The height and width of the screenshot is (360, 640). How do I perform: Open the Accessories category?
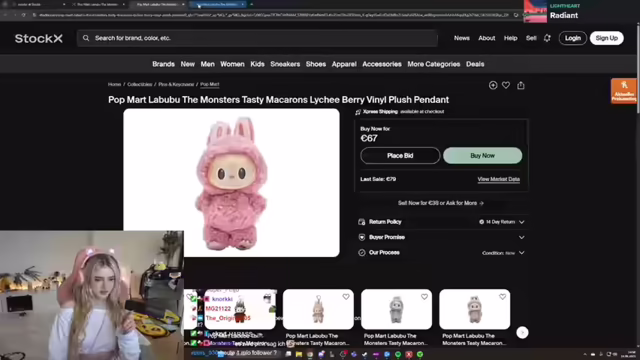(382, 64)
